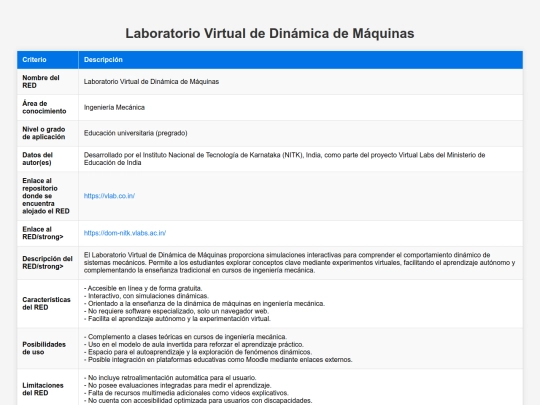Click the line Accesible en línea y de forma gratuita
540x405 pixels.
143,288
